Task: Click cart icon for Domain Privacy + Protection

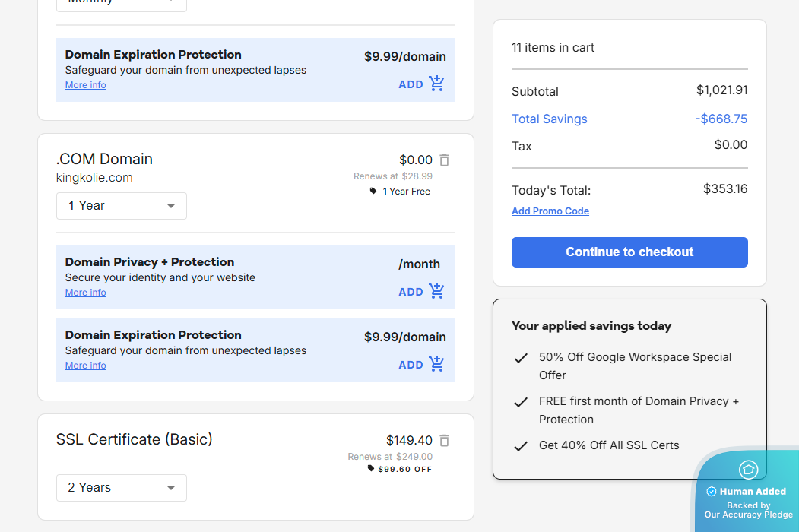Action: point(436,291)
